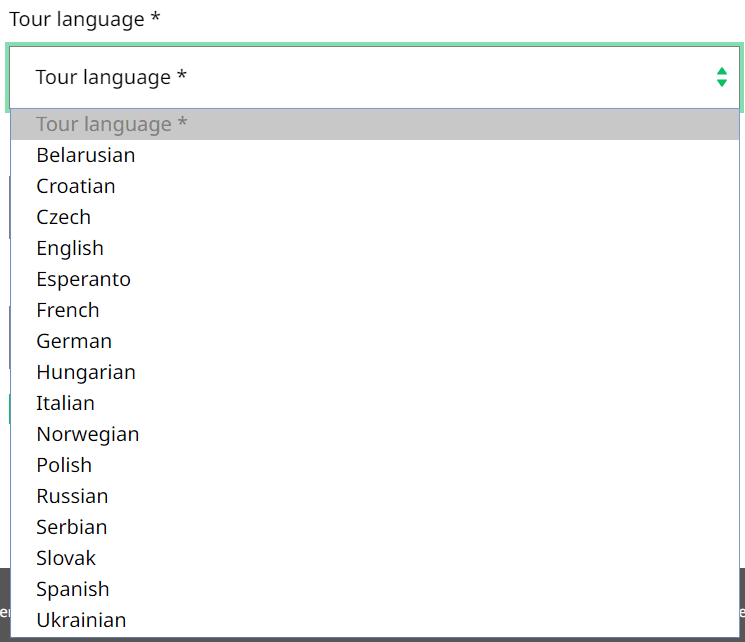Image resolution: width=745 pixels, height=642 pixels.
Task: Open the Tour language select box
Action: pyautogui.click(x=372, y=77)
